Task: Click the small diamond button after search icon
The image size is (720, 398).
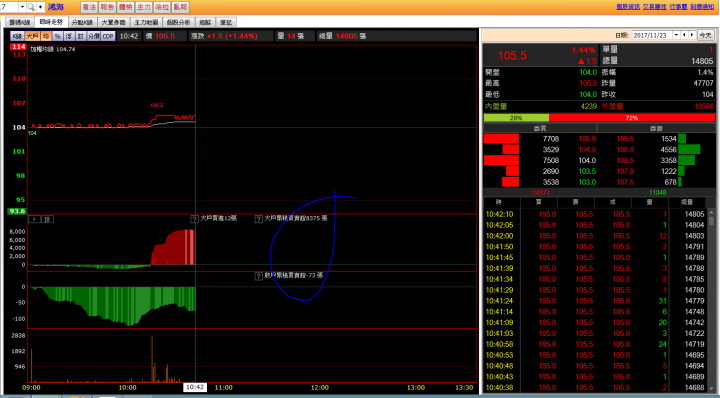Action: [x=40, y=7]
